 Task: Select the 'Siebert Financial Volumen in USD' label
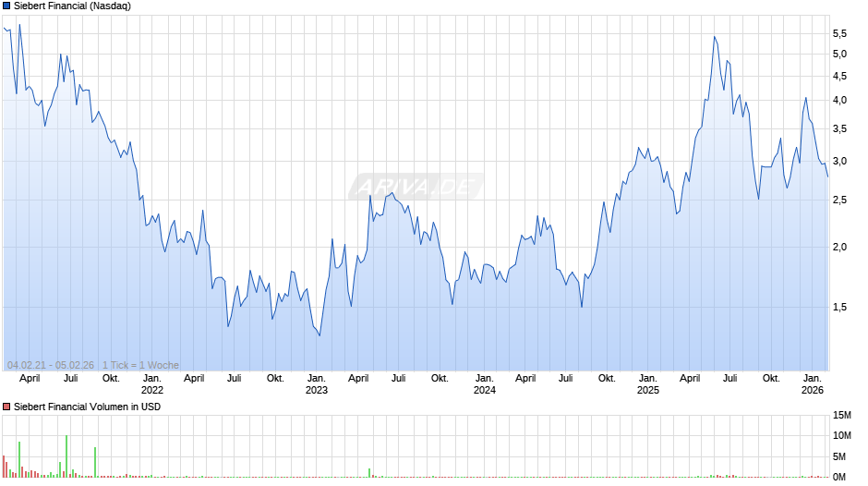point(88,407)
